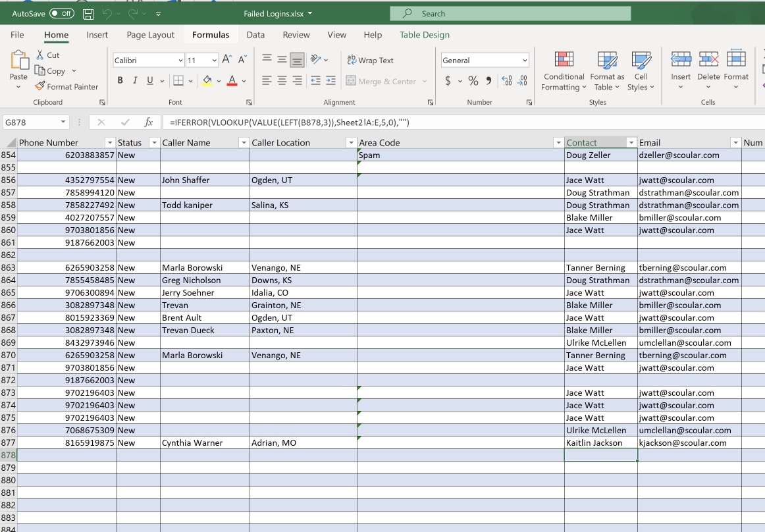Align text left icon
765x532 pixels.
click(267, 80)
